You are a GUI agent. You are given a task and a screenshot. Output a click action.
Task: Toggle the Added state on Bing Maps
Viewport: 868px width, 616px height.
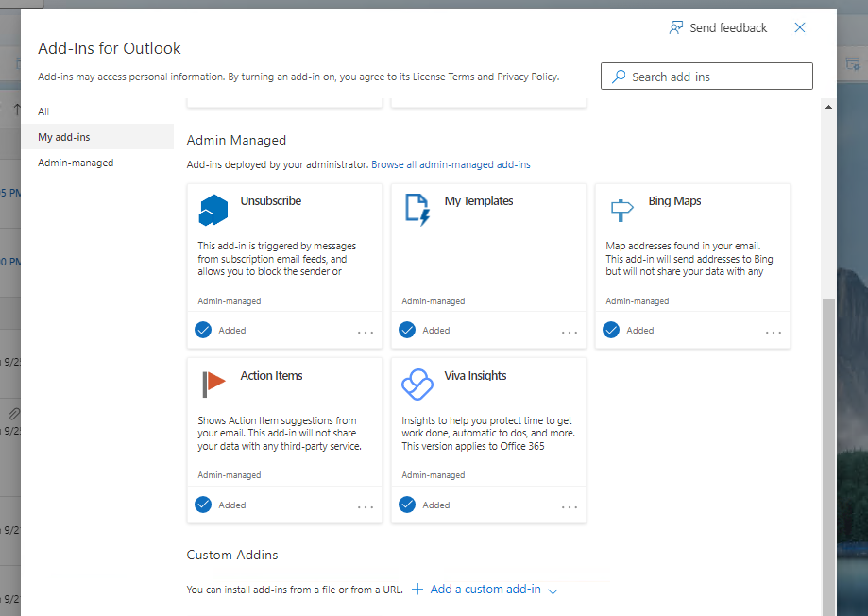pyautogui.click(x=611, y=330)
